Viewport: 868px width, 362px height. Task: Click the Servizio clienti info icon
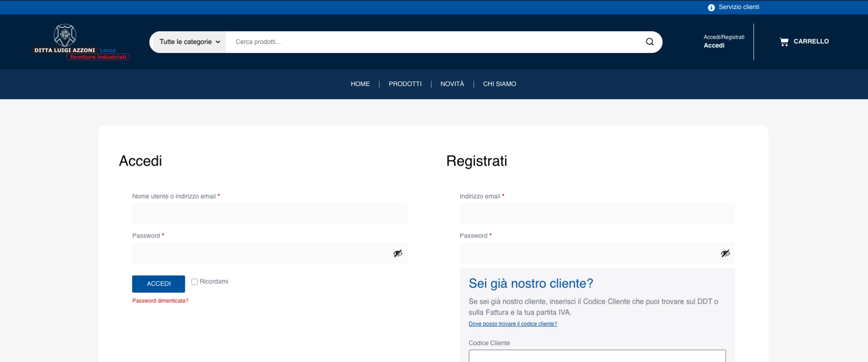711,7
